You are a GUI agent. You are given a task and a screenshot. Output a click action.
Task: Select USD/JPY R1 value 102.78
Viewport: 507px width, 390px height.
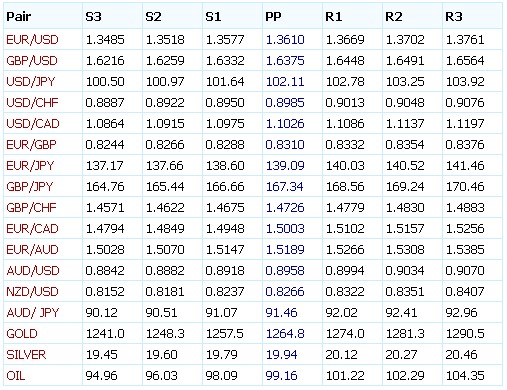[345, 82]
